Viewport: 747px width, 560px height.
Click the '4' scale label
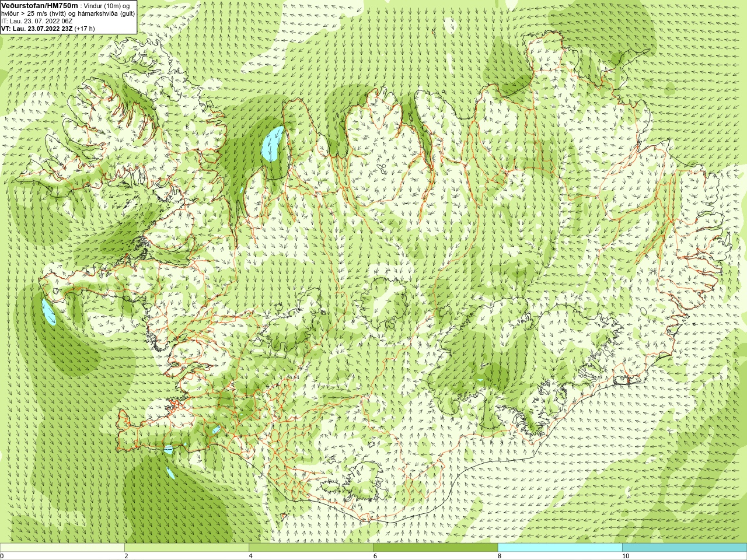click(x=251, y=556)
